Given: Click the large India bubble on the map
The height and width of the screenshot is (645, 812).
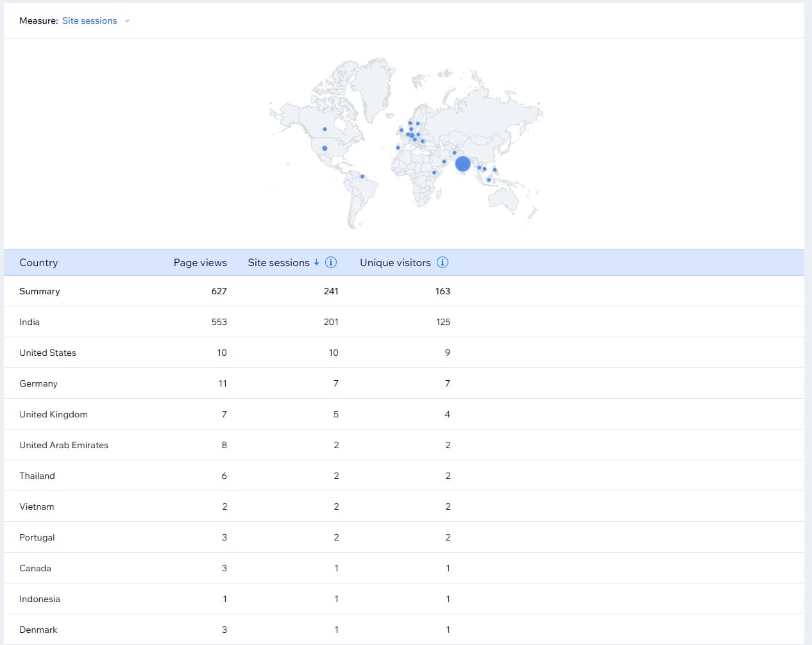Looking at the screenshot, I should click(462, 164).
